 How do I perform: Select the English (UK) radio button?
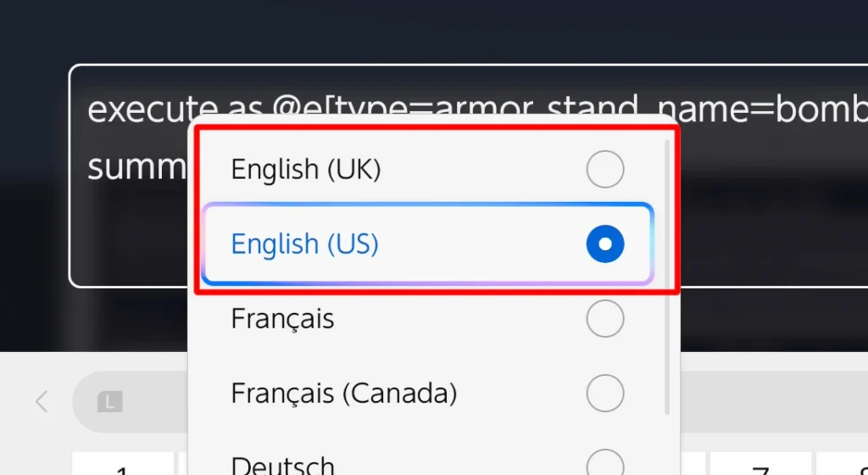(604, 170)
